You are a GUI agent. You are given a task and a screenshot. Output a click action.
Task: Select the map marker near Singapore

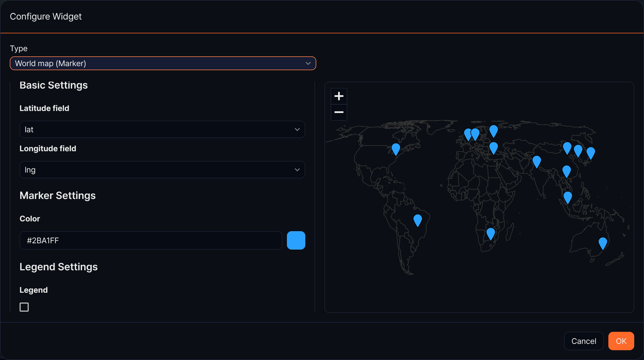point(568,198)
